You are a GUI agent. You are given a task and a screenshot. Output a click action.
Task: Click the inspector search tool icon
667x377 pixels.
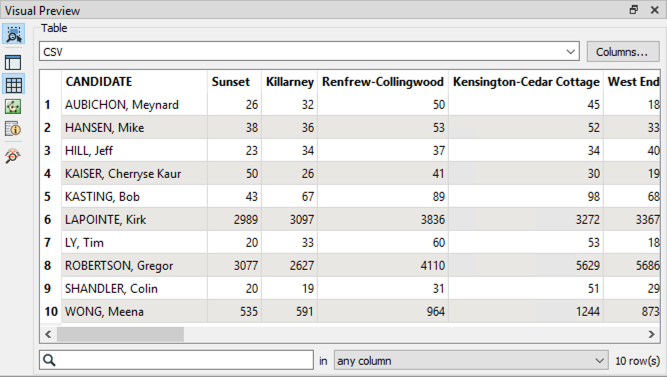point(13,156)
